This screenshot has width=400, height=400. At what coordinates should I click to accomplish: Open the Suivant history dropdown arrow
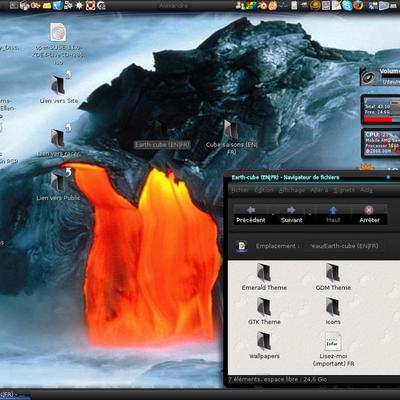(x=310, y=213)
